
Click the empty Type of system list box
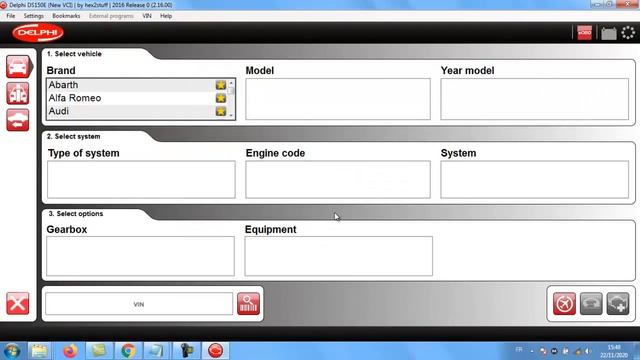(x=141, y=180)
